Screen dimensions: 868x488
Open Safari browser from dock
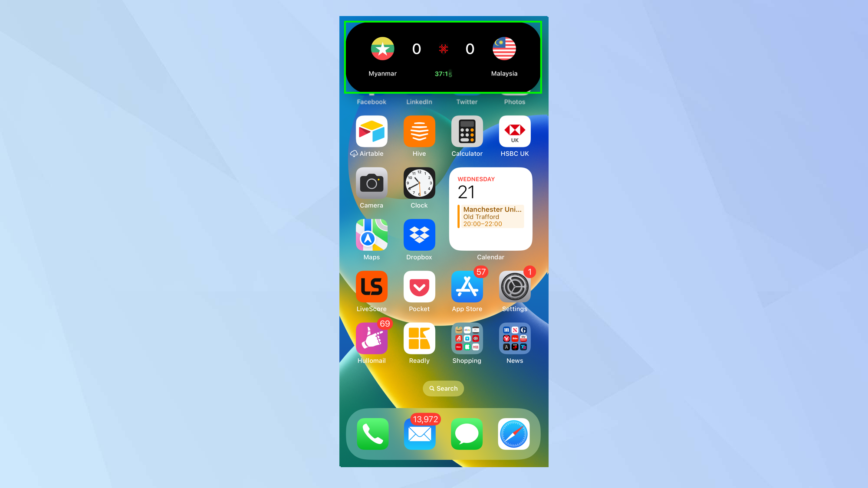click(x=514, y=434)
